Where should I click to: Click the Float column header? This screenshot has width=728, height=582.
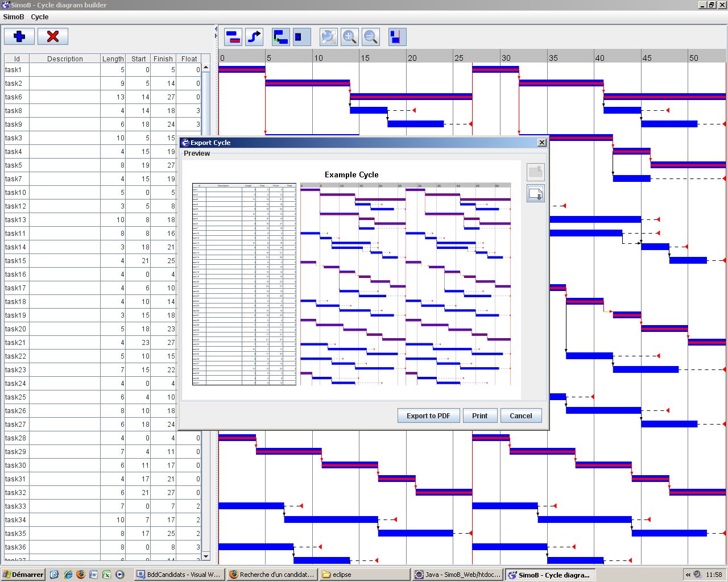[189, 59]
